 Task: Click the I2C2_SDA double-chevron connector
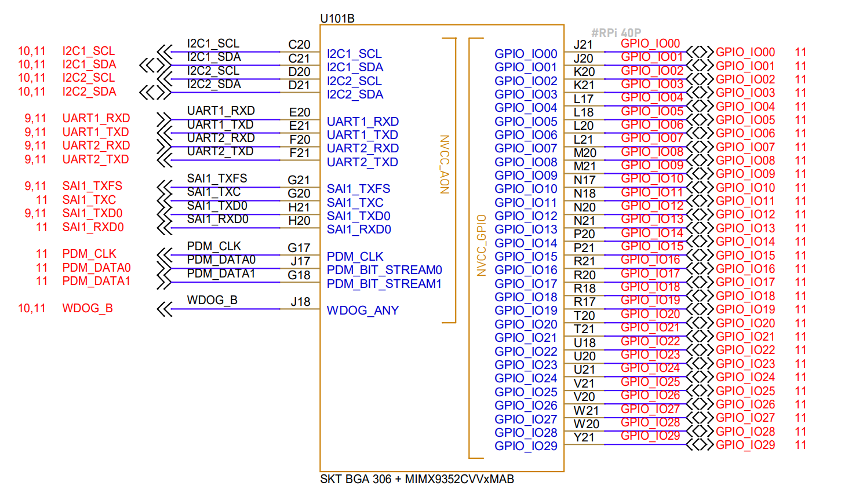pyautogui.click(x=153, y=93)
